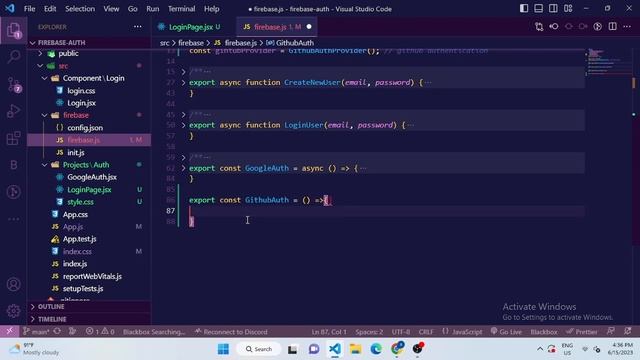Open the Manage settings gear
This screenshot has height=360, width=640.
[x=13, y=311]
